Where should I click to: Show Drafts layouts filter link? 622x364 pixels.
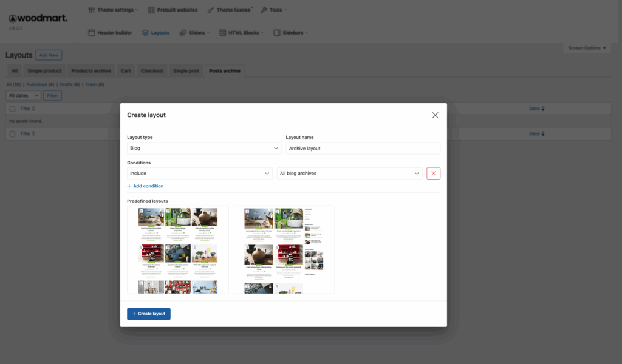click(x=66, y=84)
